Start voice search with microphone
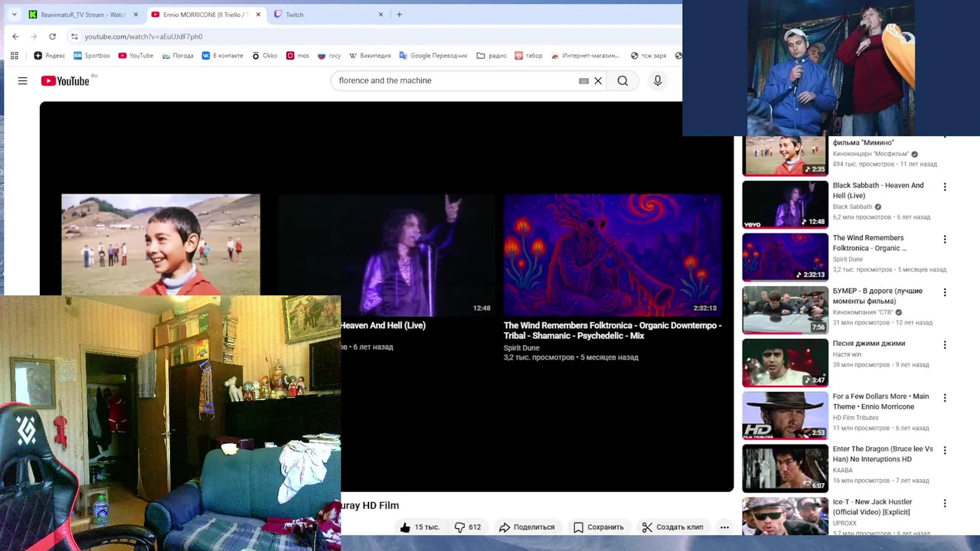The image size is (980, 551). coord(658,80)
